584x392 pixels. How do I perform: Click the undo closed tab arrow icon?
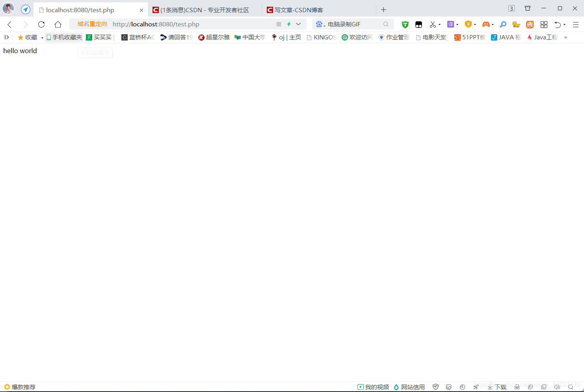(x=558, y=24)
